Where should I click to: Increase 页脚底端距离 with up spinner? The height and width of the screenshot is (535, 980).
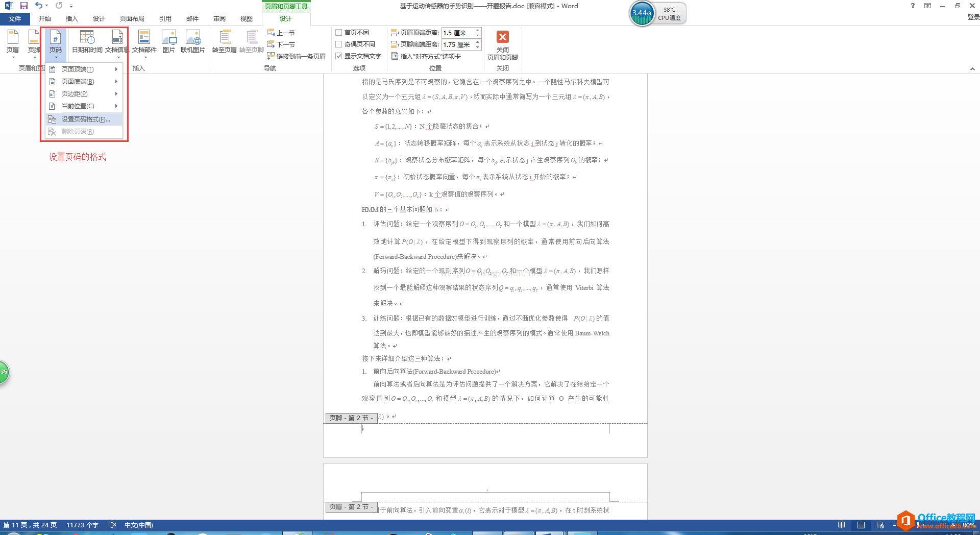click(x=478, y=42)
